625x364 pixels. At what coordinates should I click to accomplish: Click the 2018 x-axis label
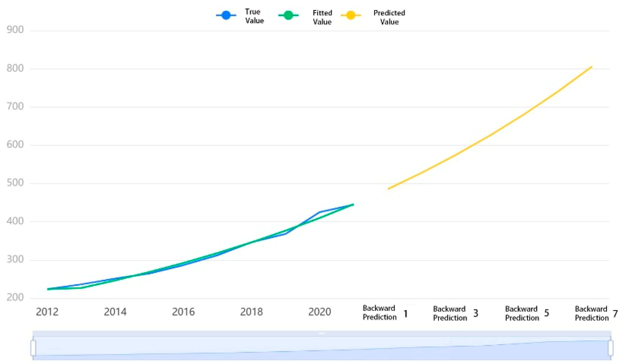tap(251, 312)
